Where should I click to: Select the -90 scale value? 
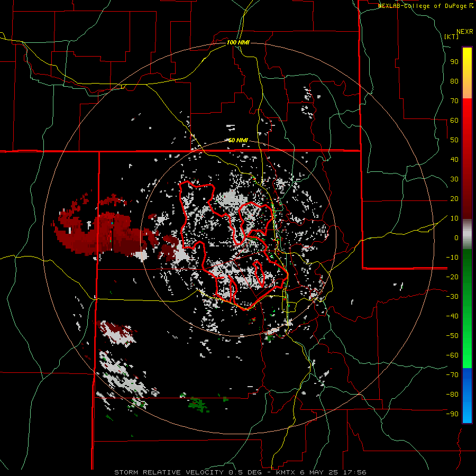[x=452, y=414]
